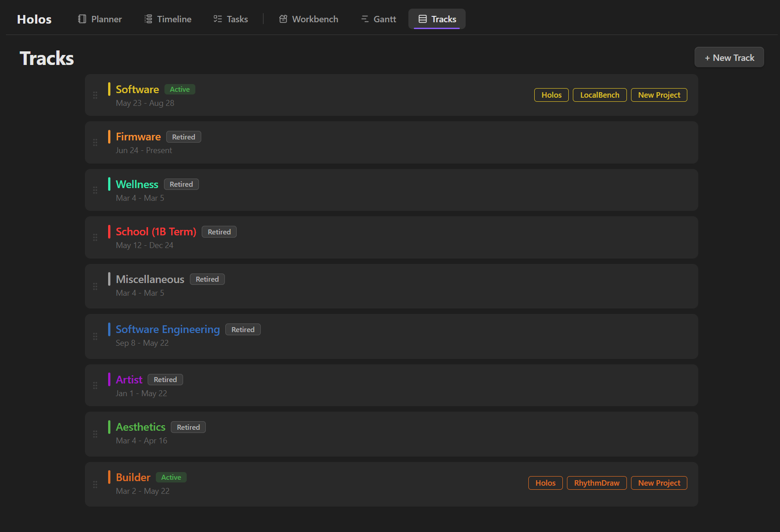The height and width of the screenshot is (532, 780).
Task: Toggle the Active status badge on Software
Action: 180,89
